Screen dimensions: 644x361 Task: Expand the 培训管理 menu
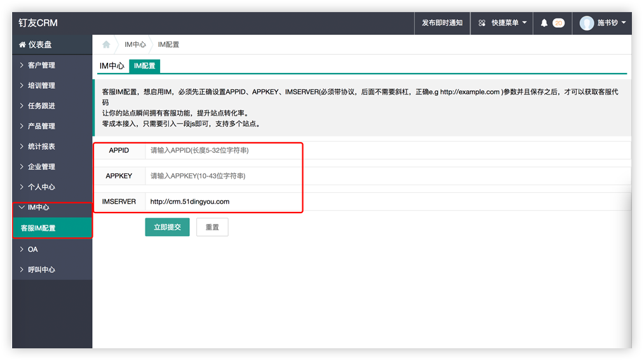pos(52,85)
